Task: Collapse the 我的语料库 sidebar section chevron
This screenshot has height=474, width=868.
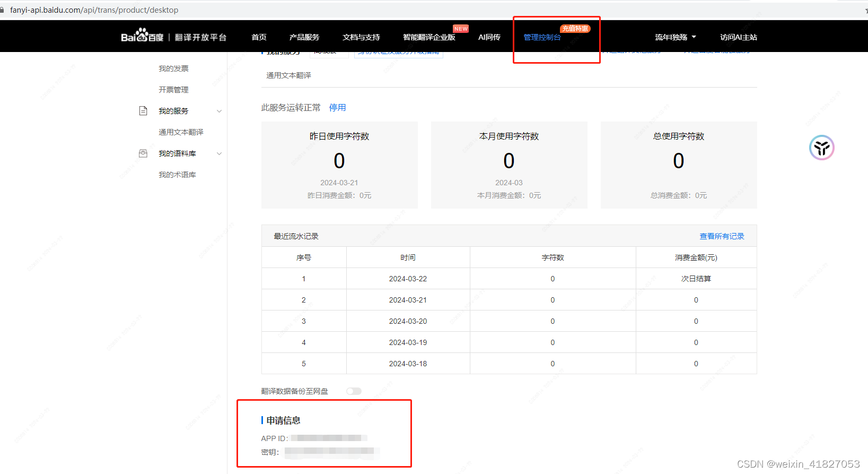Action: [x=219, y=153]
